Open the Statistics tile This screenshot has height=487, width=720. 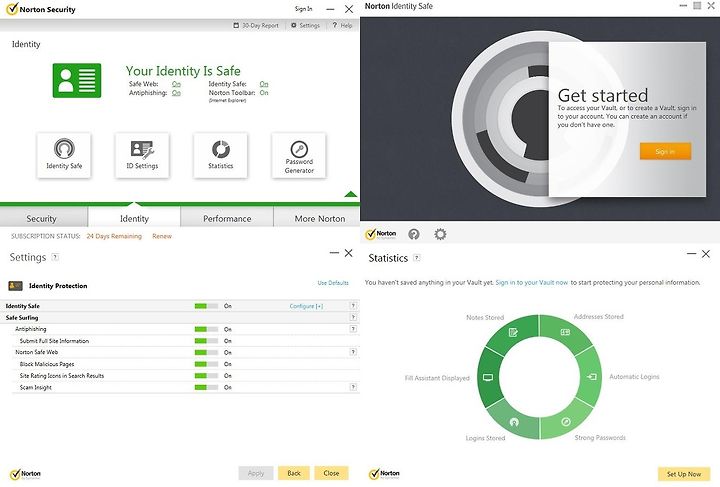220,155
